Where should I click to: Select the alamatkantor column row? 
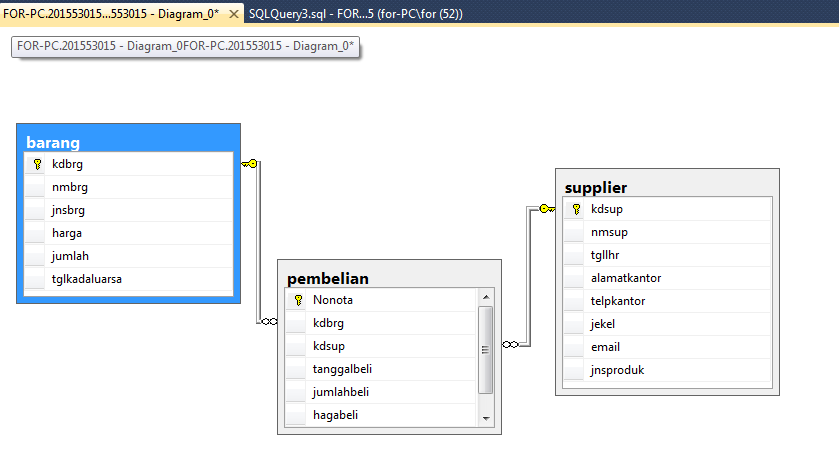[x=667, y=278]
